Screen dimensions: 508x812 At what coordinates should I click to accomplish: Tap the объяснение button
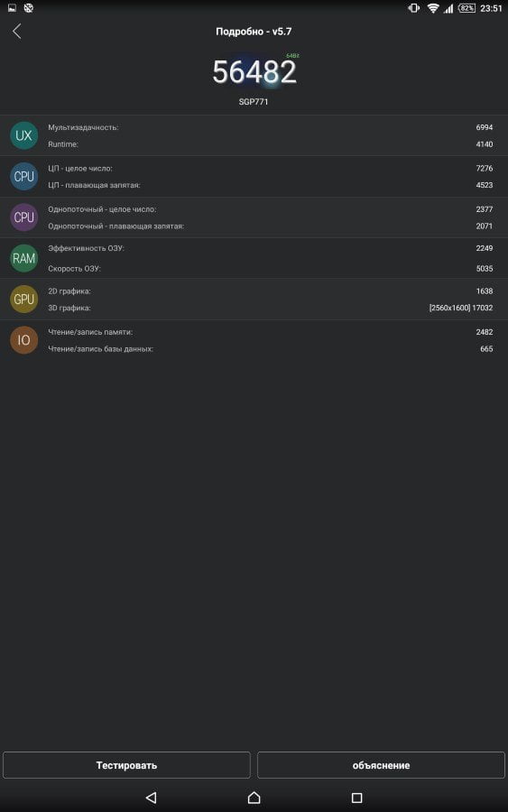point(381,765)
